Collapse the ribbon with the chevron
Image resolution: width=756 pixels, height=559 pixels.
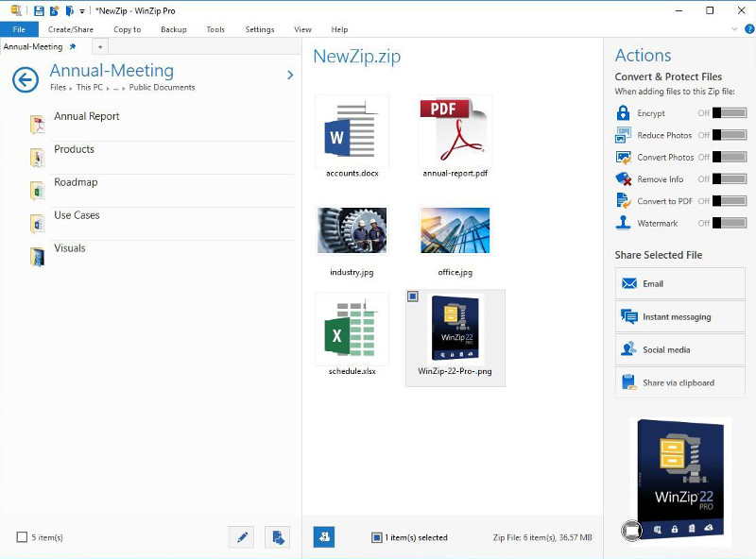pos(734,29)
